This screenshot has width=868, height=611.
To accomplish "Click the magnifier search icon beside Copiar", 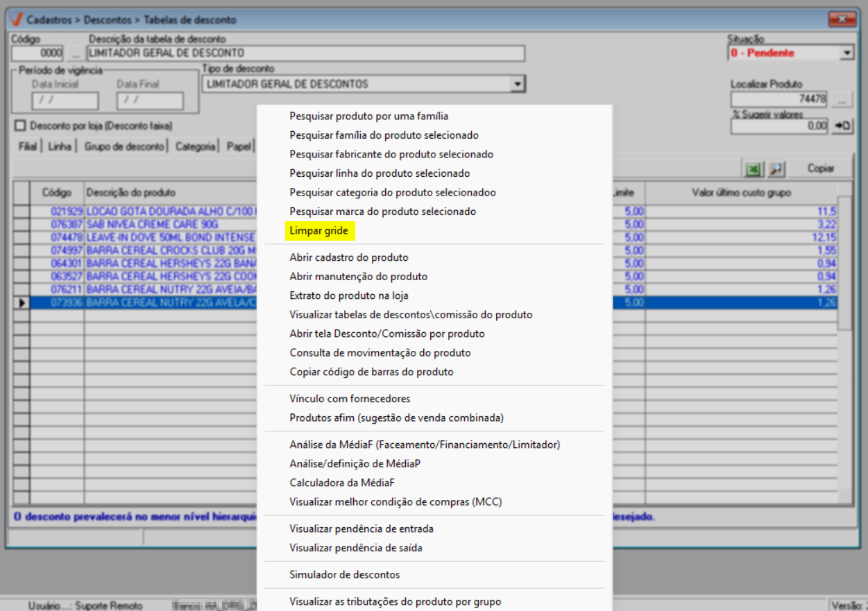I will tap(775, 169).
